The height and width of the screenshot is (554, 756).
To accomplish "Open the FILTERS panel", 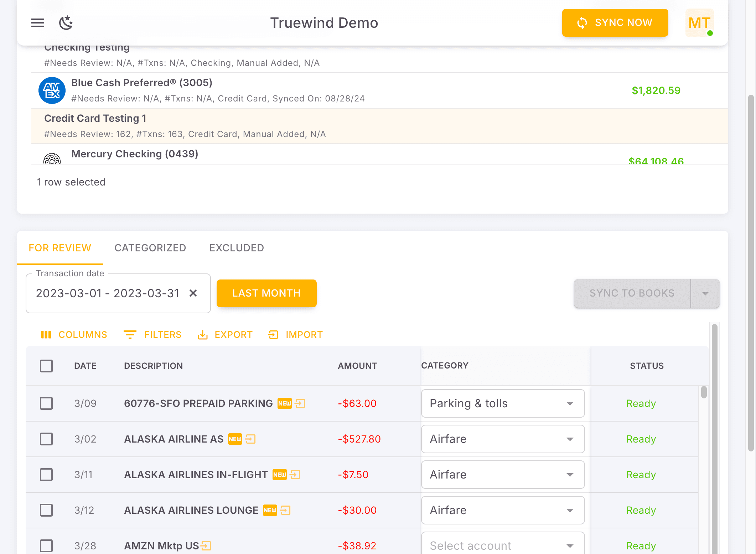I will (x=152, y=335).
